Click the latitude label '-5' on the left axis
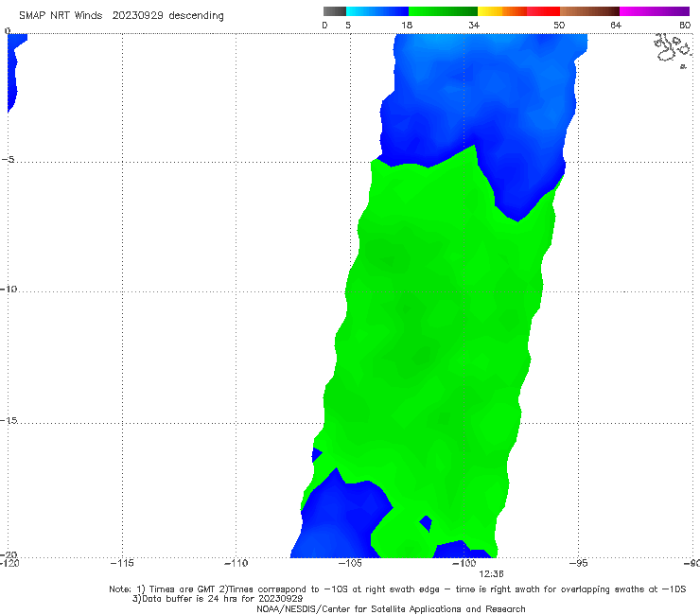This screenshot has height=615, width=700. click(9, 160)
